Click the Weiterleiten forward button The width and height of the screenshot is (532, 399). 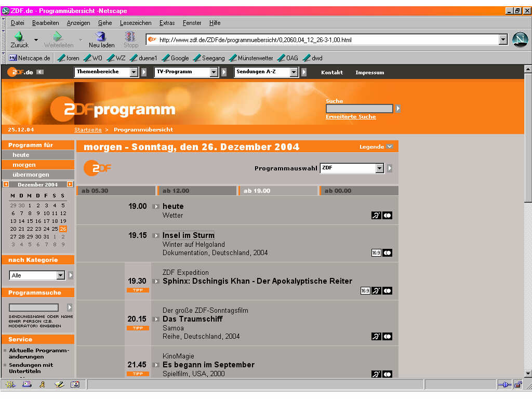[x=58, y=39]
